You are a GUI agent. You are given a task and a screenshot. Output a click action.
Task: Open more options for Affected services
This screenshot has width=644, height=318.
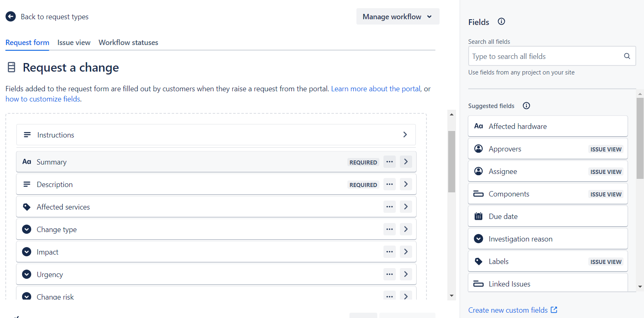click(390, 207)
